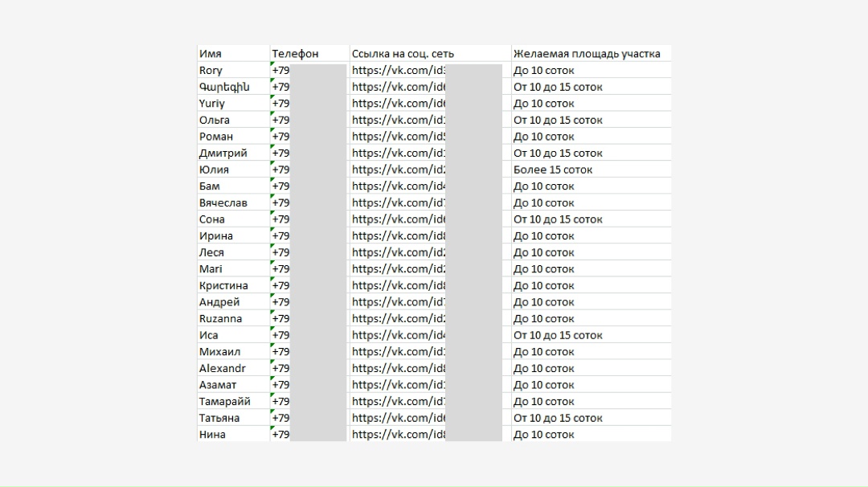868x487 pixels.
Task: Click the name cell "Ольга"
Action: click(x=215, y=121)
